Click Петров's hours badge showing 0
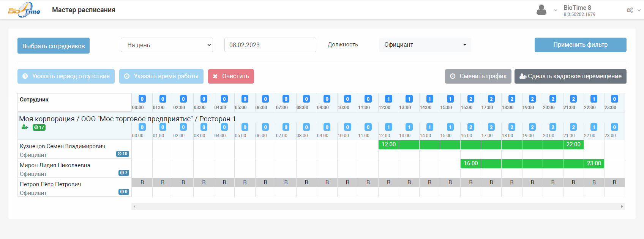644x239 pixels. (124, 192)
